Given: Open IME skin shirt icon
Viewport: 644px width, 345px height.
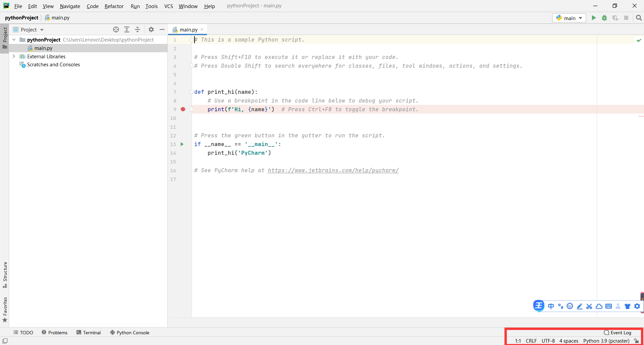Looking at the screenshot, I should click(627, 306).
